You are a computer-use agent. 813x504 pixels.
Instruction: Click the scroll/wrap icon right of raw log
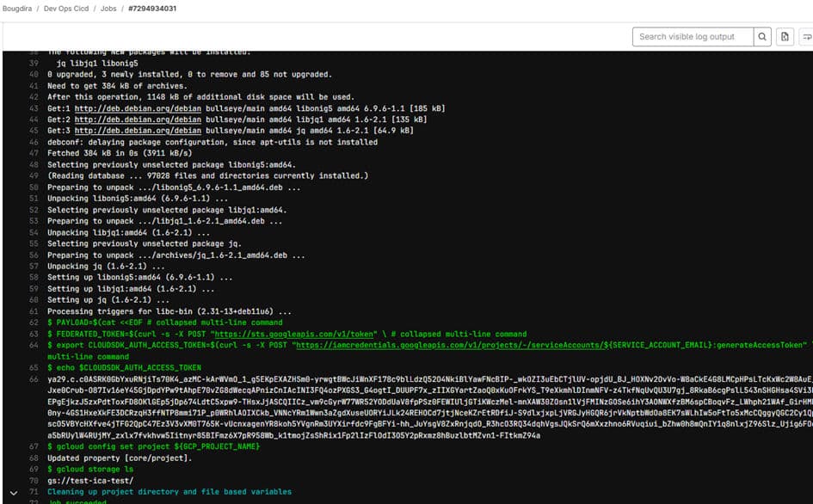[x=806, y=37]
